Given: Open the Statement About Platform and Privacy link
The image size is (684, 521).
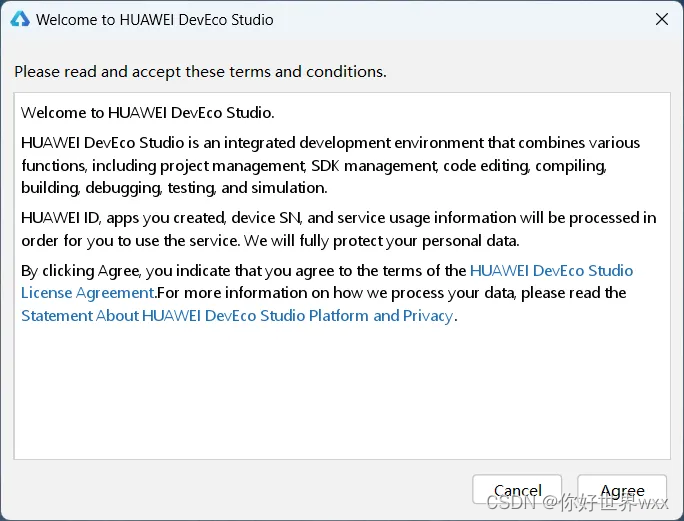Looking at the screenshot, I should coord(237,315).
